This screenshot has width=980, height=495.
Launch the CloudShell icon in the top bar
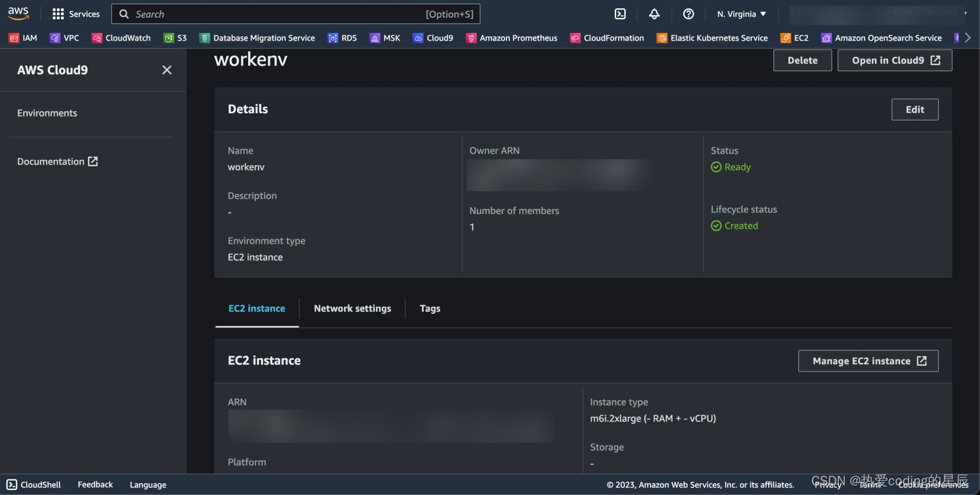620,14
